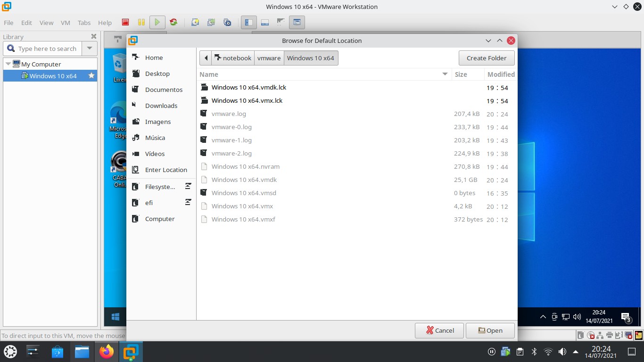Viewport: 644px width, 362px height.
Task: Open the View menu
Action: tap(46, 23)
